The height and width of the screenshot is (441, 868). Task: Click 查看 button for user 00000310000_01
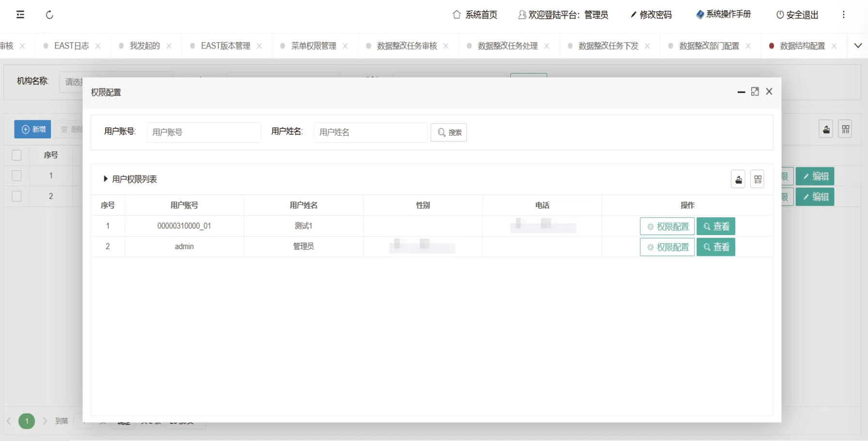(716, 226)
